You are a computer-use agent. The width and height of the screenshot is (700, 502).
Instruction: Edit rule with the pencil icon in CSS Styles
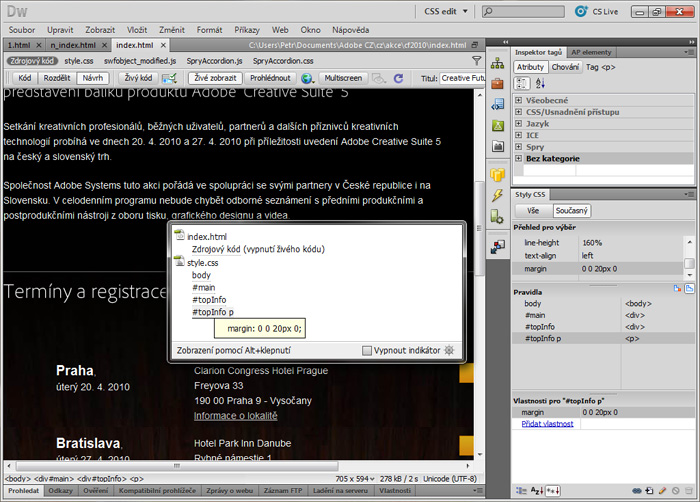662,490
